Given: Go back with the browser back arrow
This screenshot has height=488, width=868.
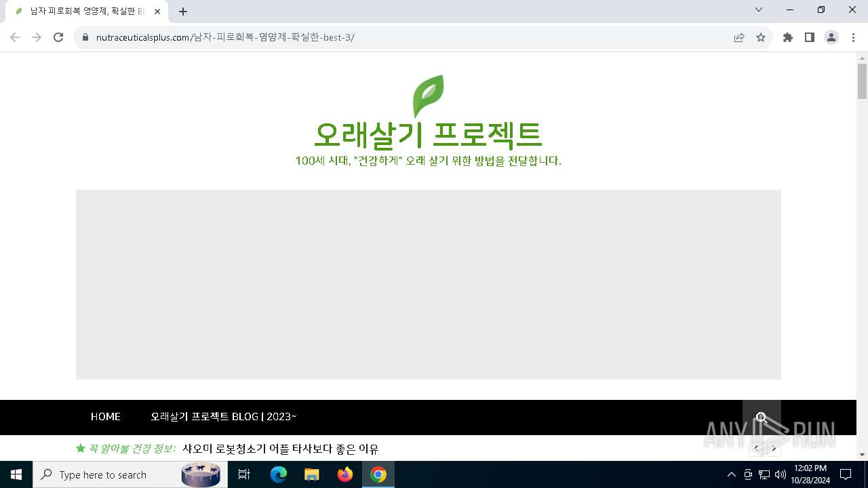Looking at the screenshot, I should point(15,37).
